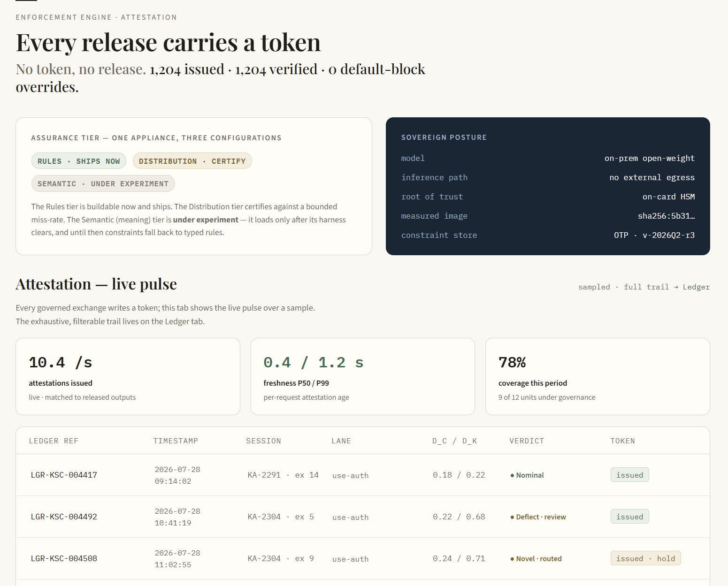The image size is (728, 586).
Task: Click the 'Every release carries a token' title
Action: tap(168, 43)
